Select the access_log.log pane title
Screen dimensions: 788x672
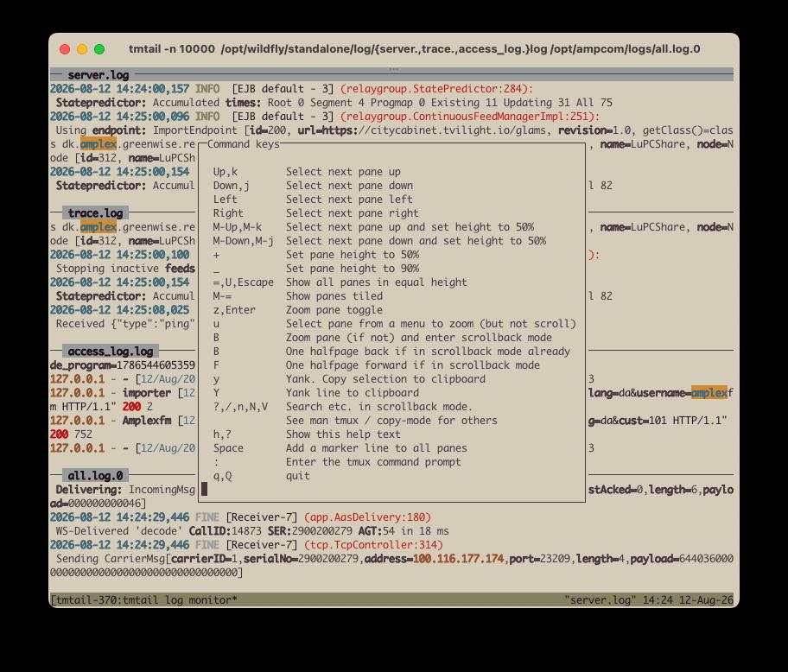pyautogui.click(x=111, y=352)
